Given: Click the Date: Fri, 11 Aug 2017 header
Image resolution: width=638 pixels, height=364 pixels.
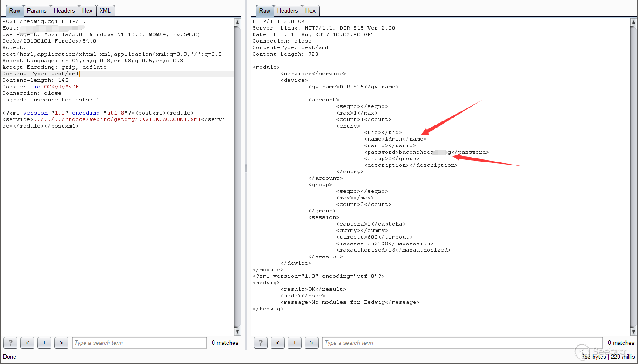Looking at the screenshot, I should click(x=313, y=34).
